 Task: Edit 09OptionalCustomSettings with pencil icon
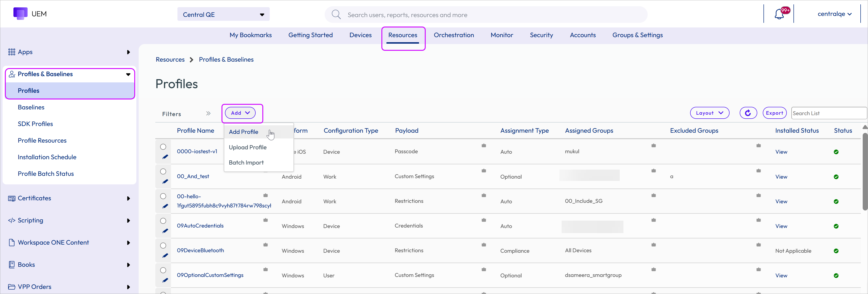point(165,280)
